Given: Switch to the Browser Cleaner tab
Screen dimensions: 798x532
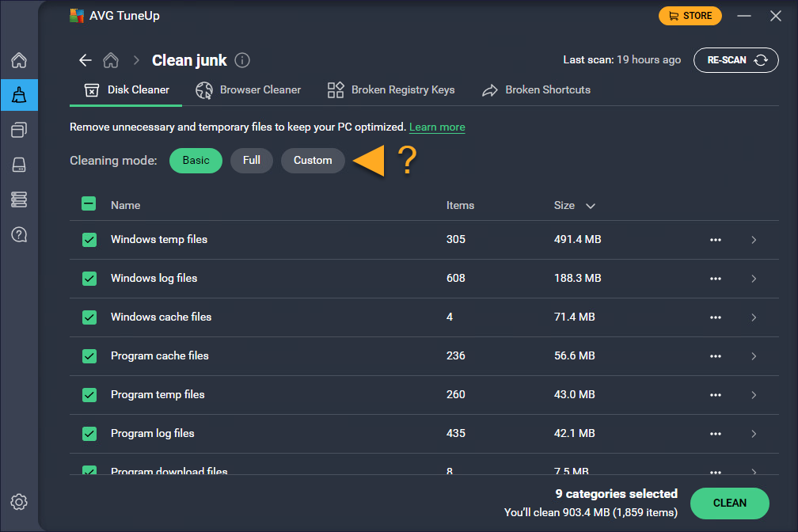Looking at the screenshot, I should click(249, 90).
